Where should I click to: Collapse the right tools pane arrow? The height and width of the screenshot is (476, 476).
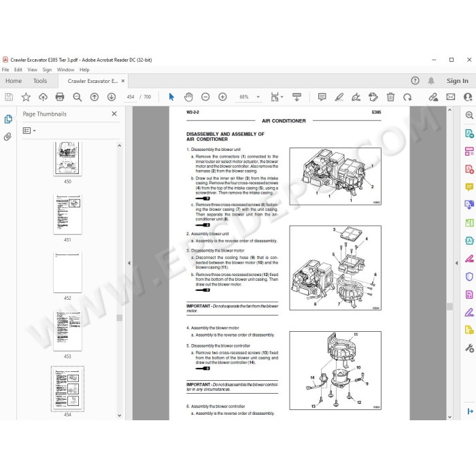click(457, 263)
